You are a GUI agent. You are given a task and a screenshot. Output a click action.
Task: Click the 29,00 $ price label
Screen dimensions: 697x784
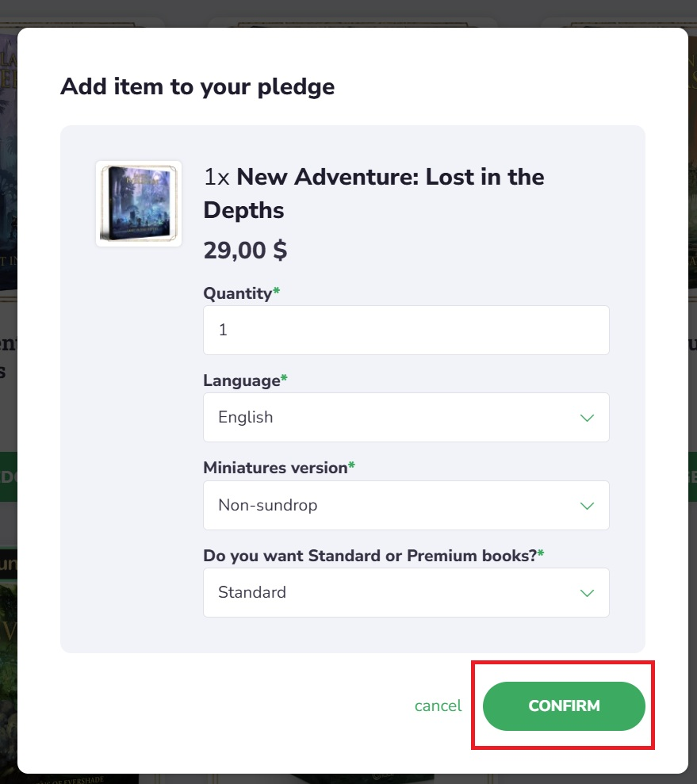[x=245, y=250]
